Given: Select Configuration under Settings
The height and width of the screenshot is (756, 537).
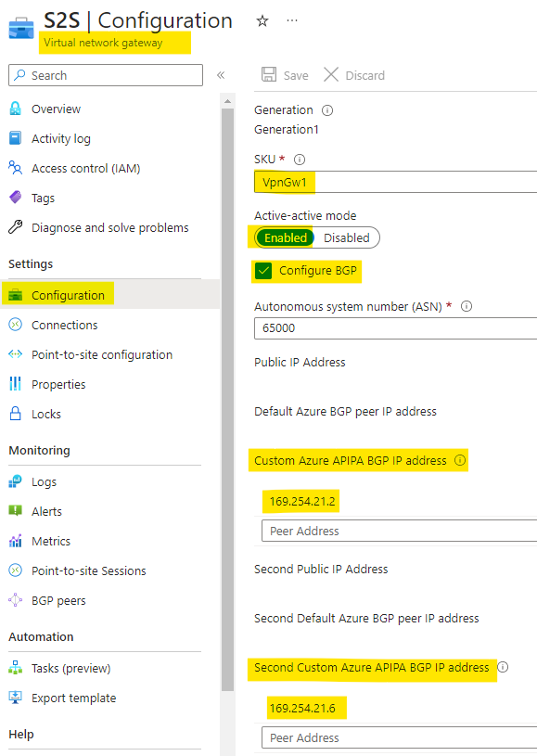Looking at the screenshot, I should coord(68,295).
